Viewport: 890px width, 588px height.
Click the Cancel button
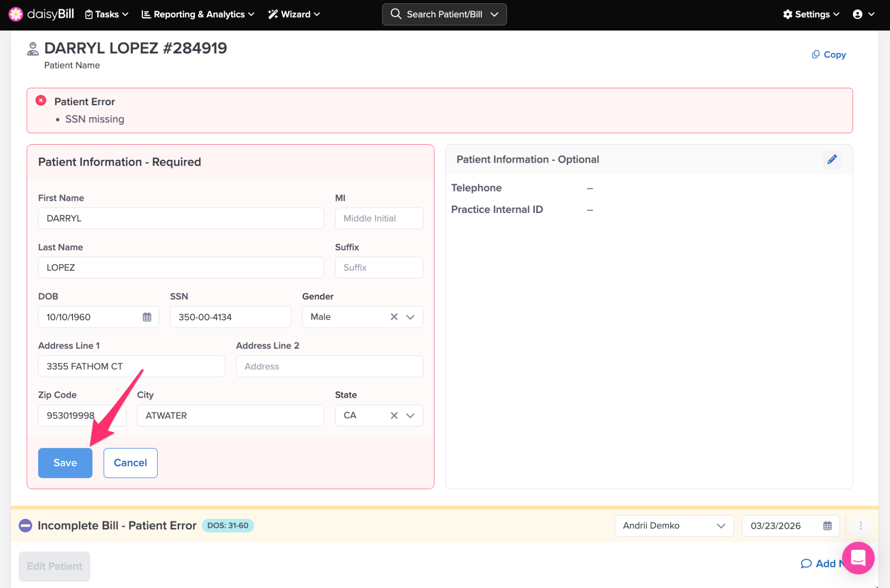pyautogui.click(x=130, y=463)
